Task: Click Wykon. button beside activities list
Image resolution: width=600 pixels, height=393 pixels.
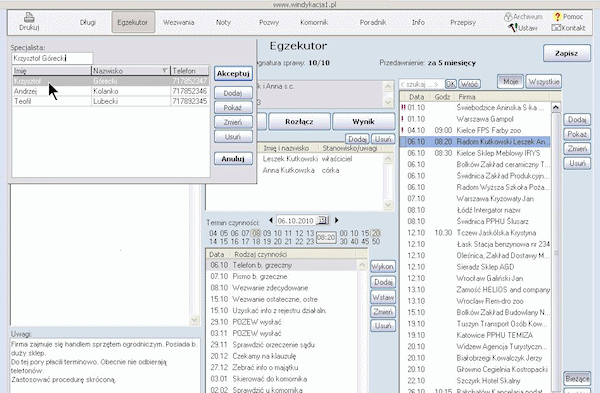Action: [383, 266]
